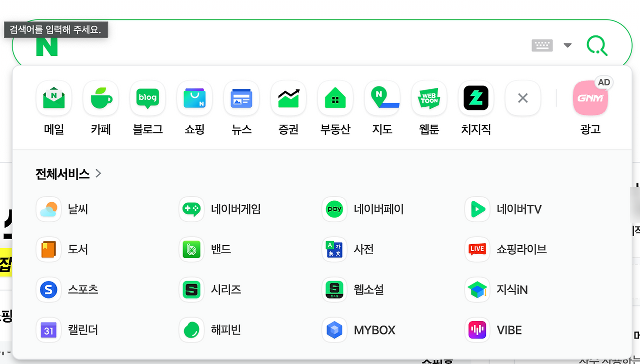
Task: Open the Webtoon (웹툰) shortcut
Action: (x=429, y=108)
